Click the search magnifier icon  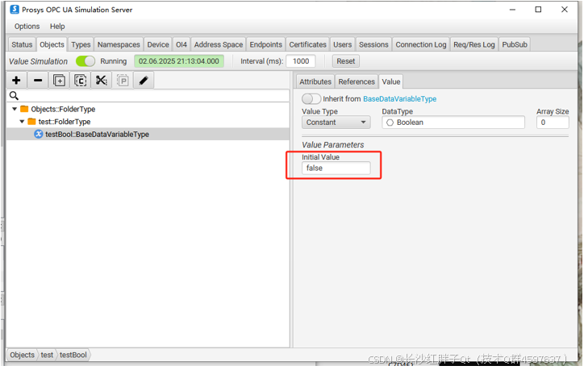point(14,96)
